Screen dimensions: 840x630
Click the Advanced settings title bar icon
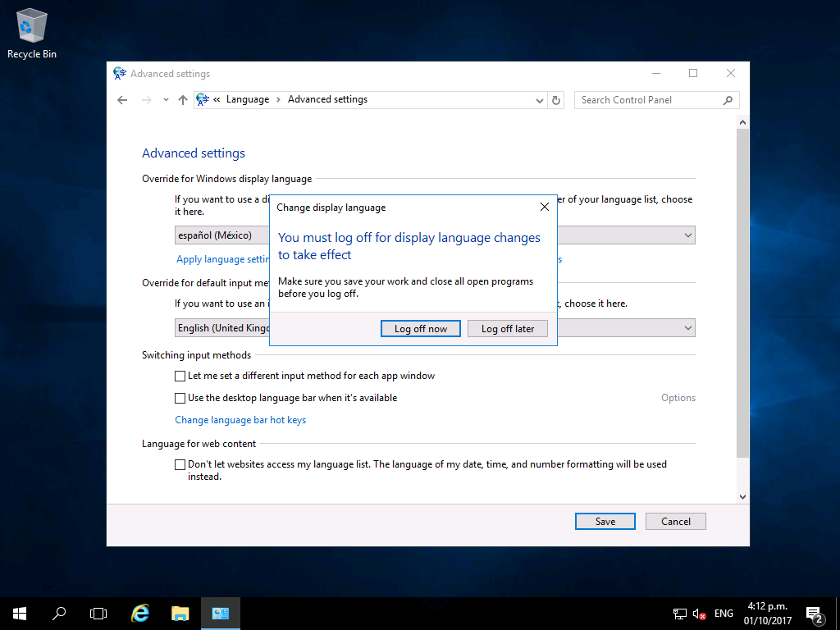coord(120,73)
